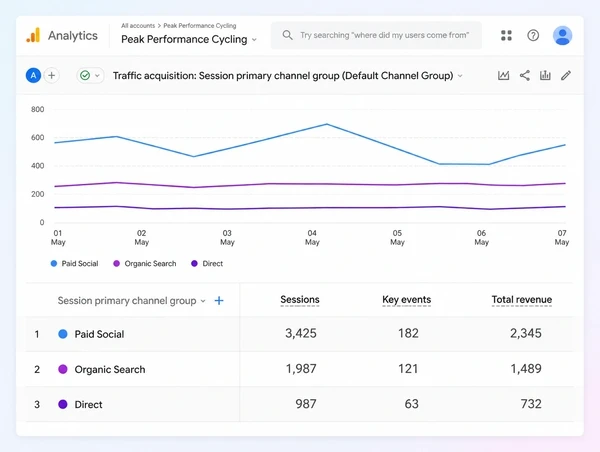Image resolution: width=600 pixels, height=452 pixels.
Task: Open the Session primary channel group dropdown
Action: click(132, 301)
